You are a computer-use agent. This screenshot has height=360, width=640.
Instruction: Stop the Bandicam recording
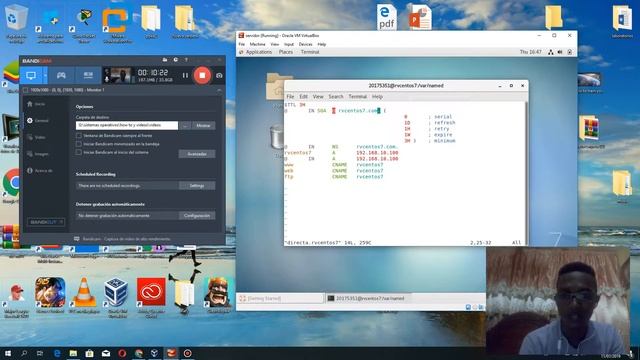click(x=202, y=76)
